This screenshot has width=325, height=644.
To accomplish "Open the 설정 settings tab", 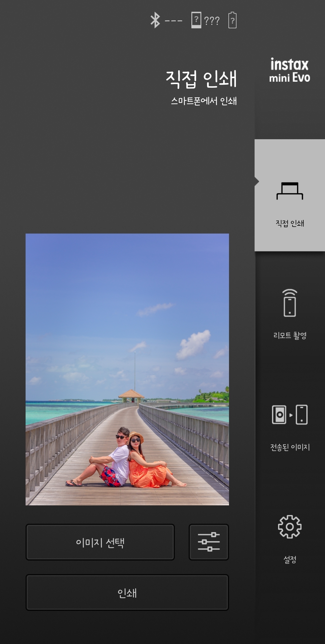I will [290, 539].
